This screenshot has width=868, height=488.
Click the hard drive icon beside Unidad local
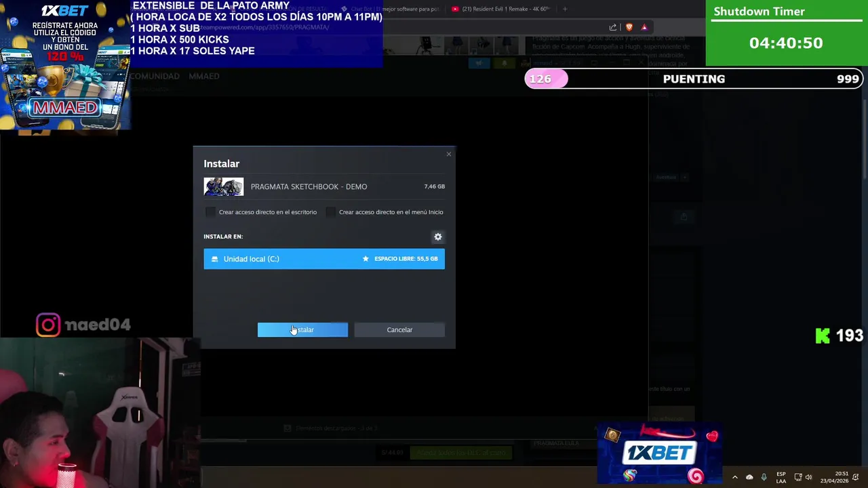[215, 259]
